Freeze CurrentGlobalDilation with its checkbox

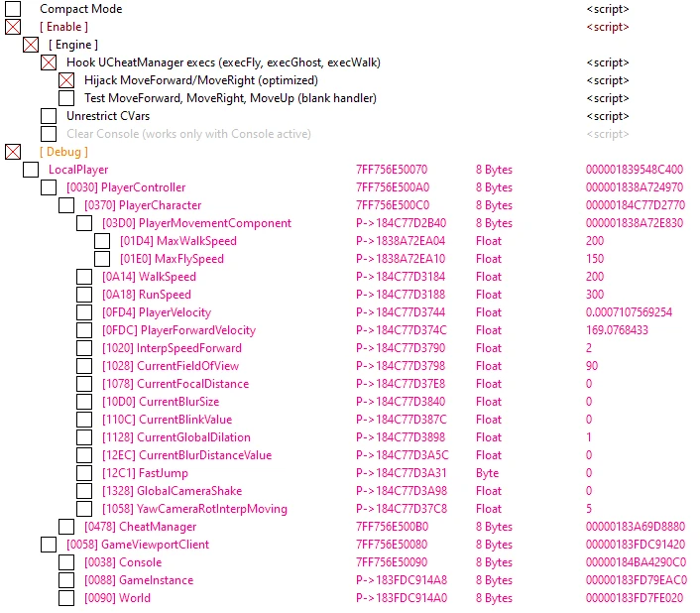coord(84,437)
